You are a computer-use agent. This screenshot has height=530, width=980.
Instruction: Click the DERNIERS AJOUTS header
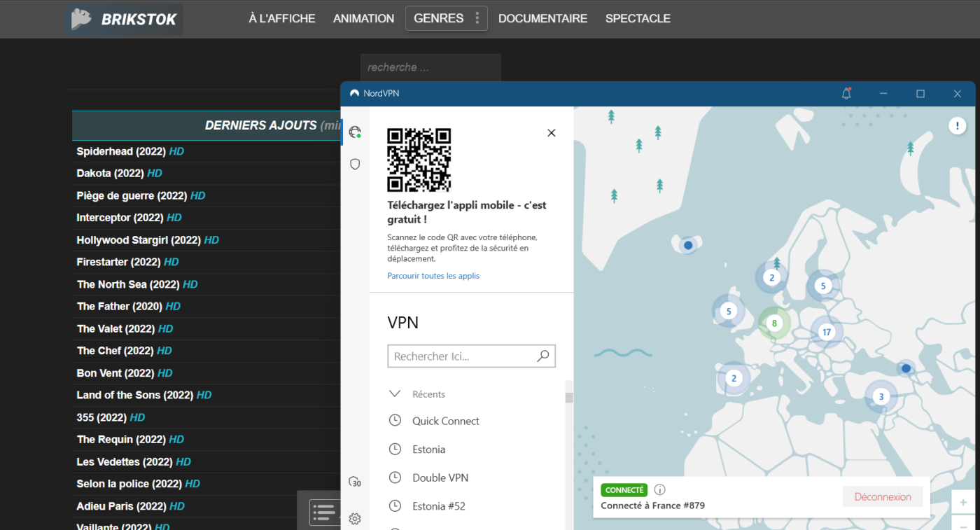[206, 125]
